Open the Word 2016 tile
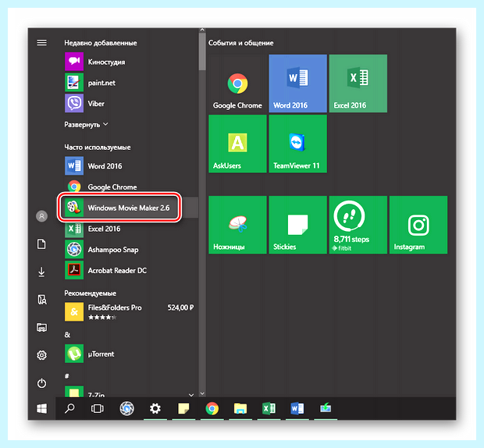The image size is (484, 448). tap(297, 84)
